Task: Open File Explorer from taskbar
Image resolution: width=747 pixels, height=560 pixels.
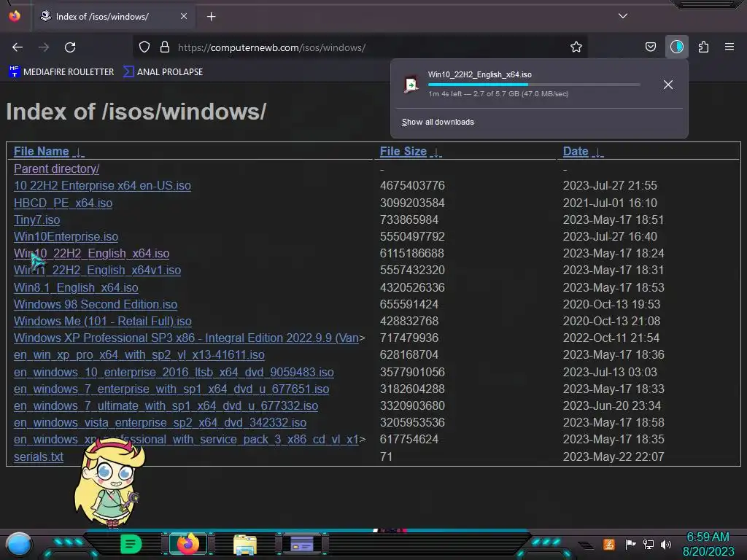Action: [x=245, y=545]
